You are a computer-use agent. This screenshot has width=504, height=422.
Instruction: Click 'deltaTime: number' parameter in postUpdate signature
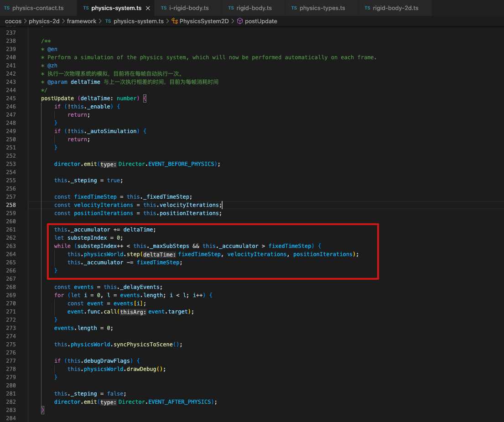(108, 98)
